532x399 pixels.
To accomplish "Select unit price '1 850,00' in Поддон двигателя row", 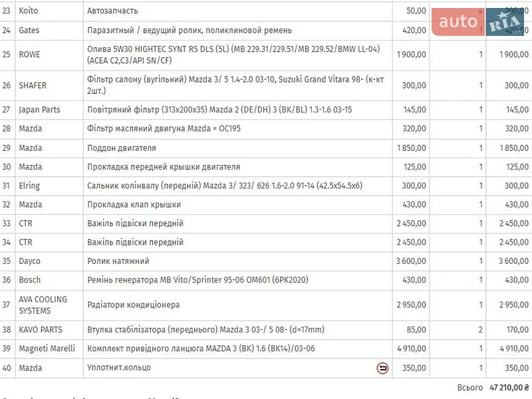I will click(412, 148).
